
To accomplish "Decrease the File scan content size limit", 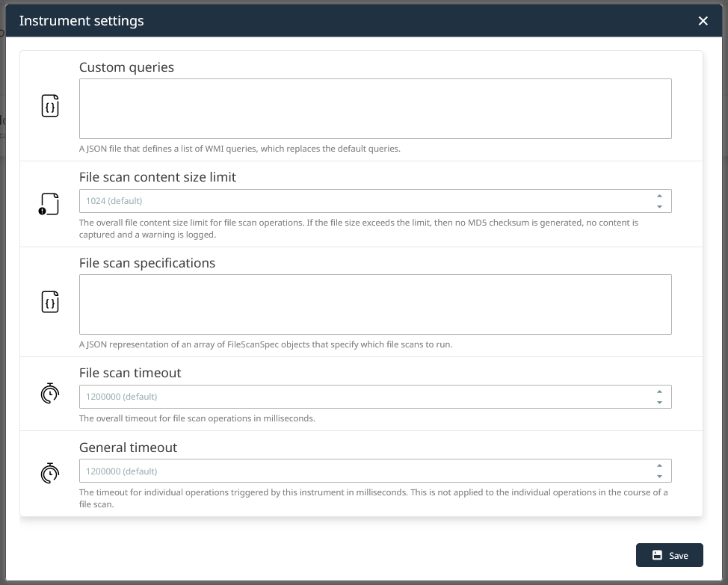I will click(x=659, y=206).
